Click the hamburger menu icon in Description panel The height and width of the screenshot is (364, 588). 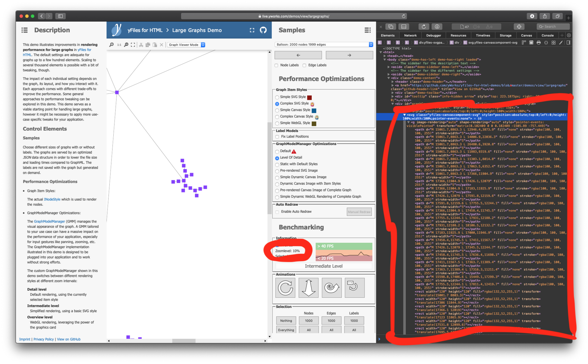coord(24,30)
